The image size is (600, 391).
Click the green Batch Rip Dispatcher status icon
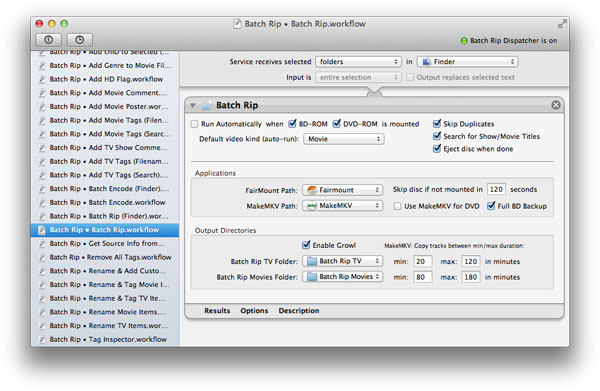[464, 41]
